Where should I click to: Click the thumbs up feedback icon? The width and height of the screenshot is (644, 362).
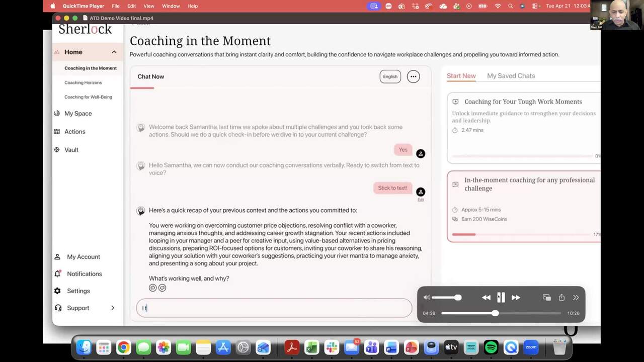pyautogui.click(x=152, y=288)
